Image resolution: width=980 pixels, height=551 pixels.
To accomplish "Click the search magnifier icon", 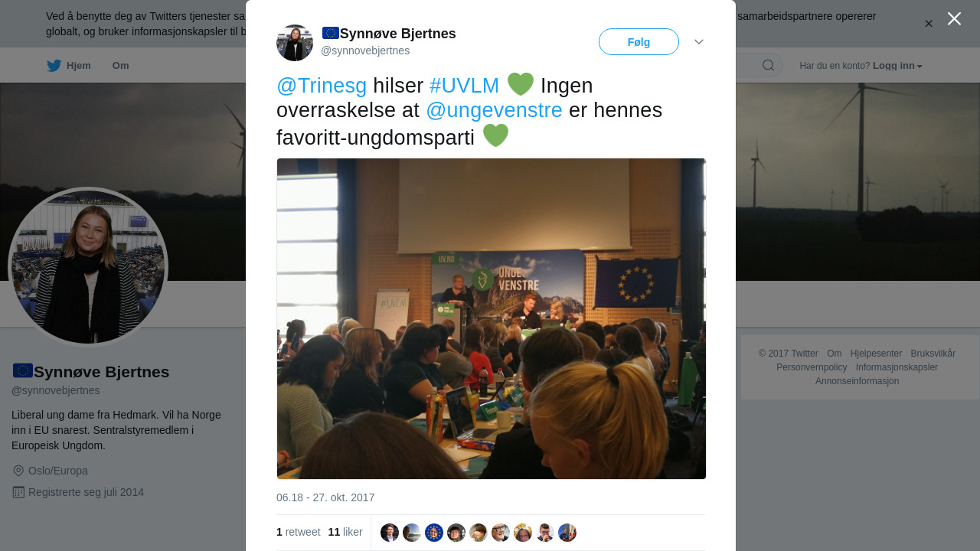I will click(x=768, y=65).
